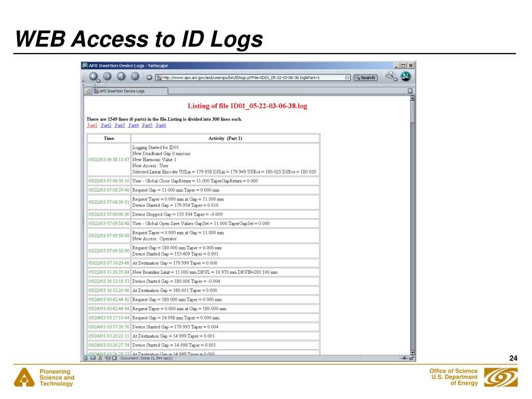The height and width of the screenshot is (399, 532).
Task: Open the Back button history dropdown arrow
Action: [x=98, y=81]
